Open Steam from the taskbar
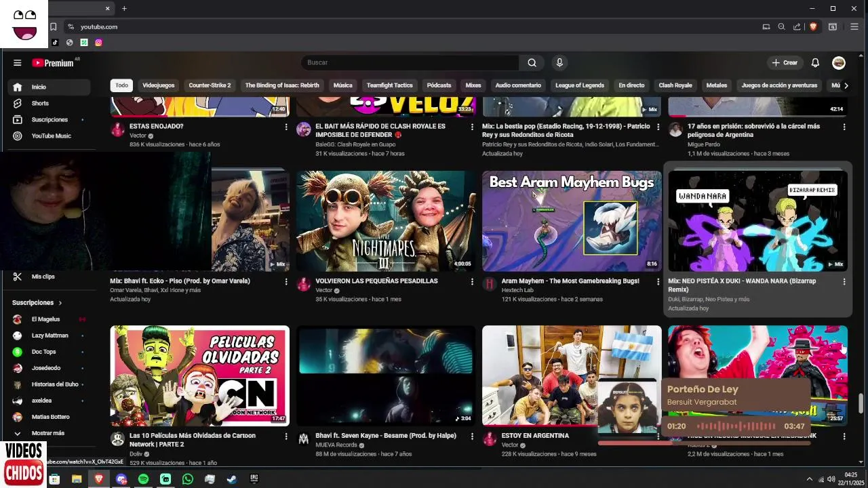This screenshot has height=488, width=868. coord(232,479)
